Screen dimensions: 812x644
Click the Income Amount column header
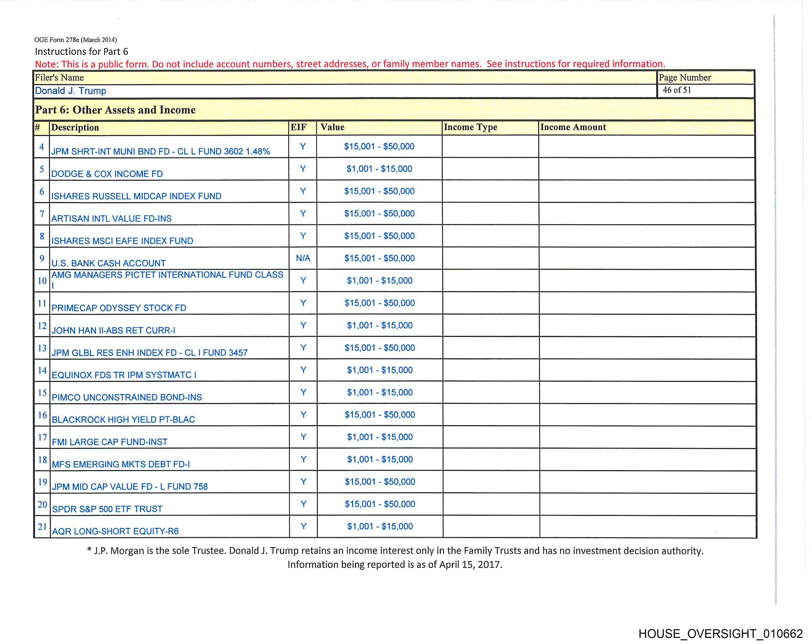pos(573,127)
